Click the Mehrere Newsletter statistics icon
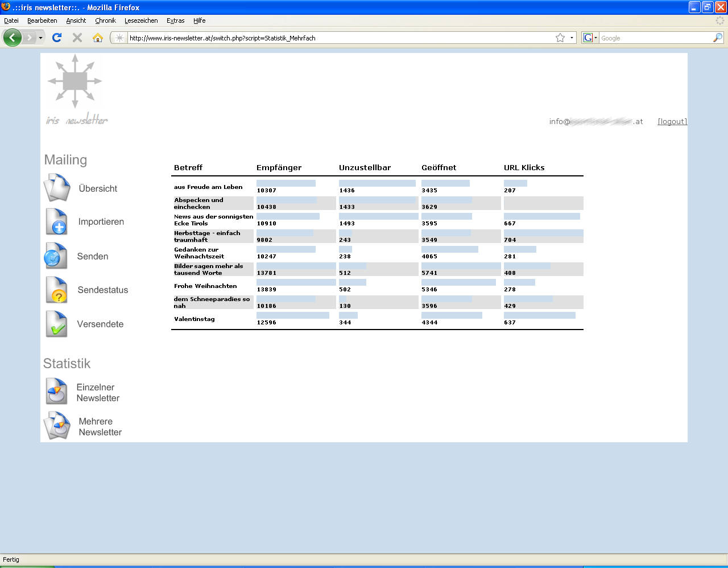 pos(57,426)
